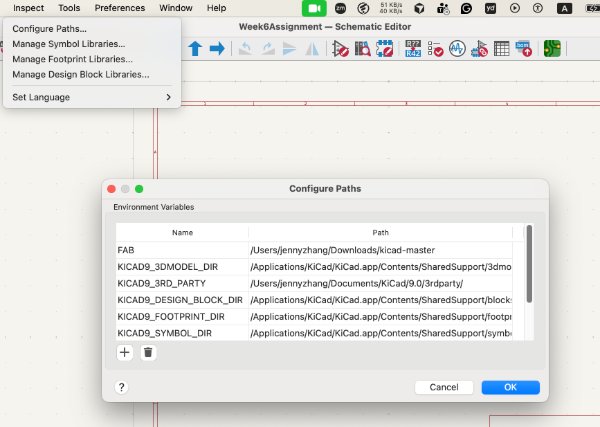Run the Electrical Rules Checker icon
This screenshot has height=427, width=600.
click(x=435, y=49)
